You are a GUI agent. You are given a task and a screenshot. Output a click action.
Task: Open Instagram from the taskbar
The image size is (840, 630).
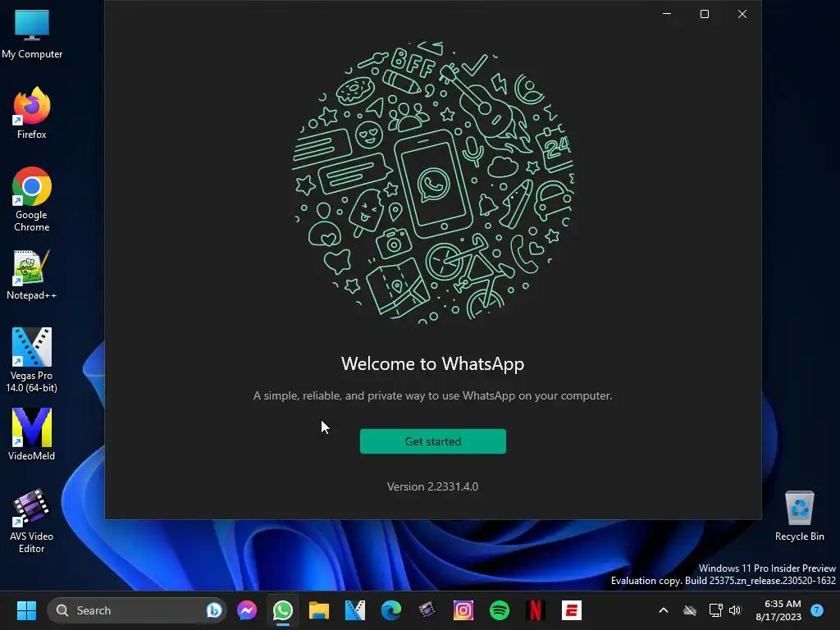point(463,610)
